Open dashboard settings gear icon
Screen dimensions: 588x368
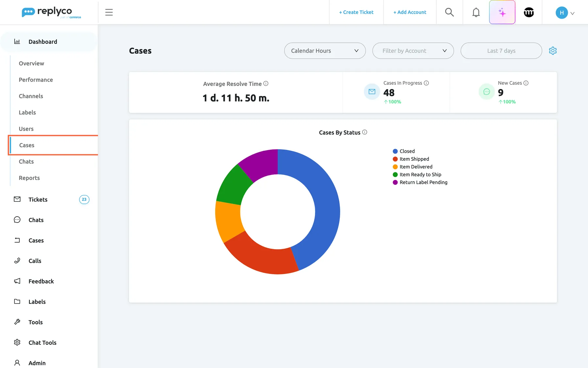(553, 51)
